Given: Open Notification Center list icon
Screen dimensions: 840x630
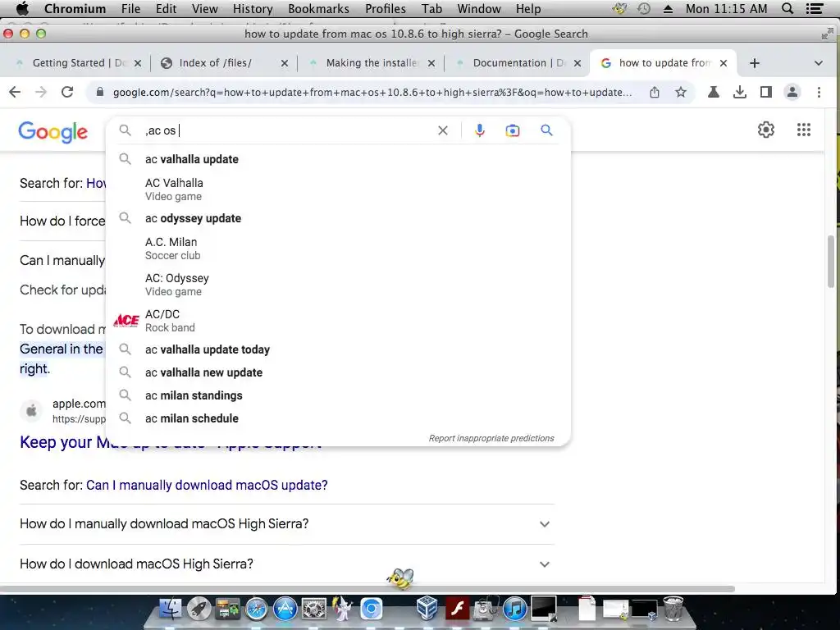Looking at the screenshot, I should (815, 8).
